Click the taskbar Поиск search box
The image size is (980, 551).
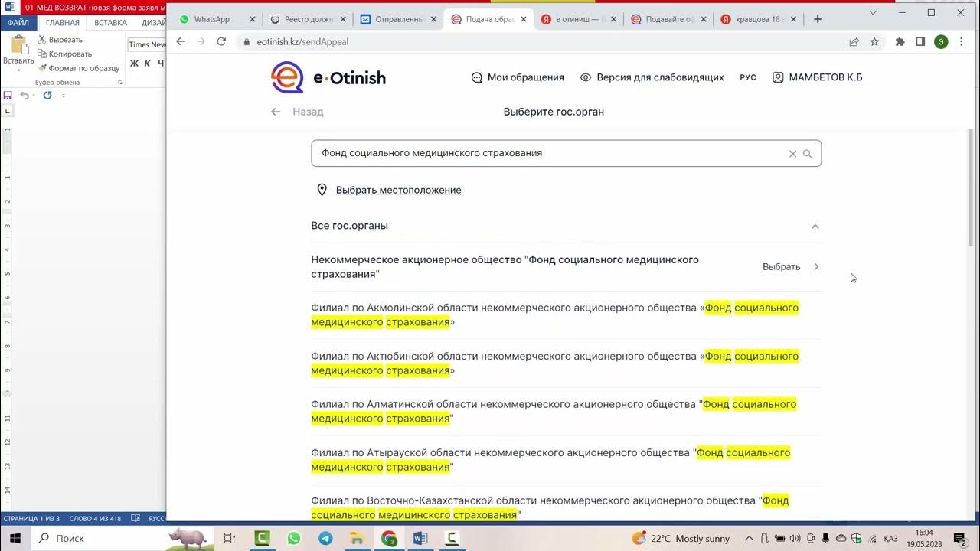point(122,538)
